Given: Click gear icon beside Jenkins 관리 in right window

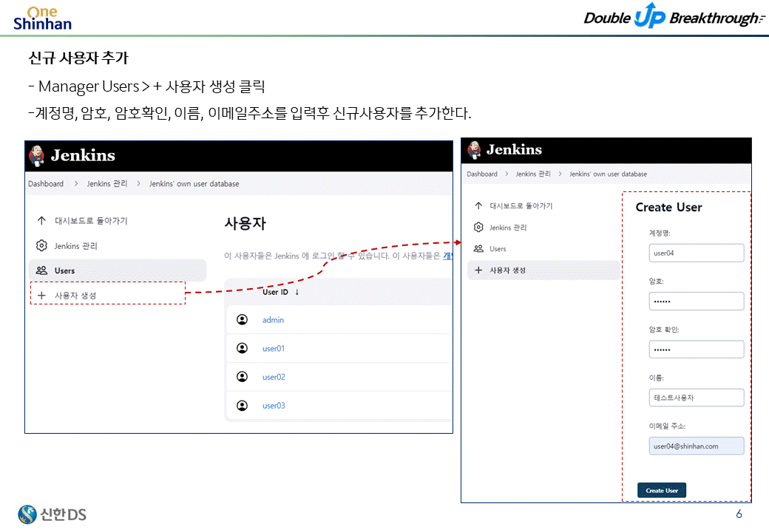Looking at the screenshot, I should click(478, 228).
